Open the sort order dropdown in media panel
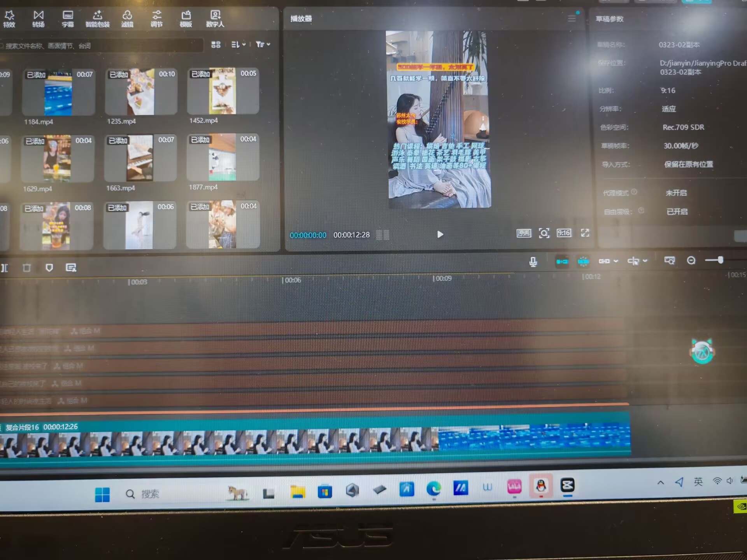The width and height of the screenshot is (747, 560). 238,45
